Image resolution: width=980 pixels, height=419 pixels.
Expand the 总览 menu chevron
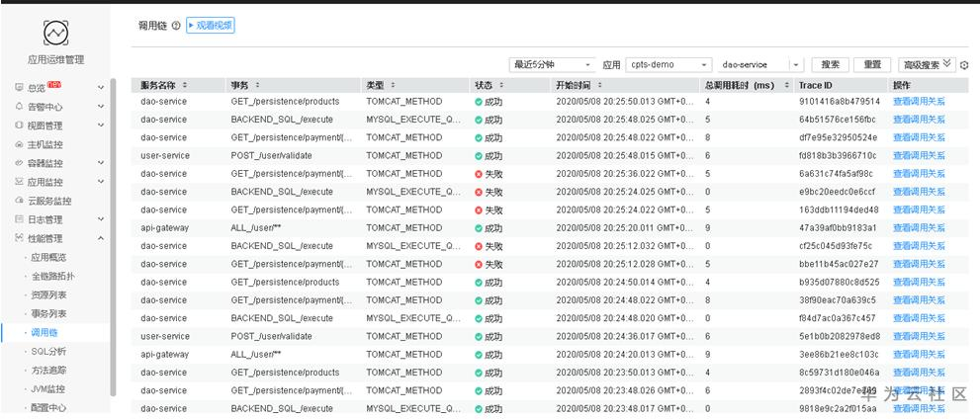click(101, 88)
